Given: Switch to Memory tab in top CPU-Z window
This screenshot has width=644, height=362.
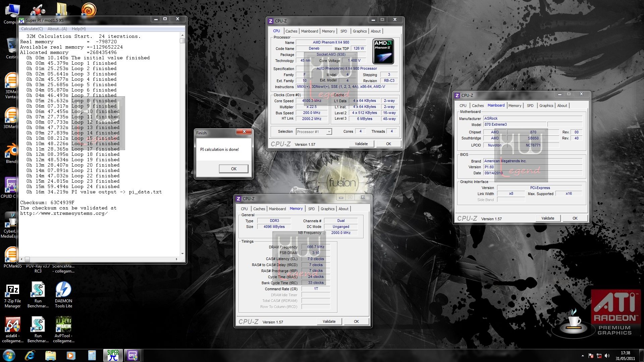Looking at the screenshot, I should [328, 31].
